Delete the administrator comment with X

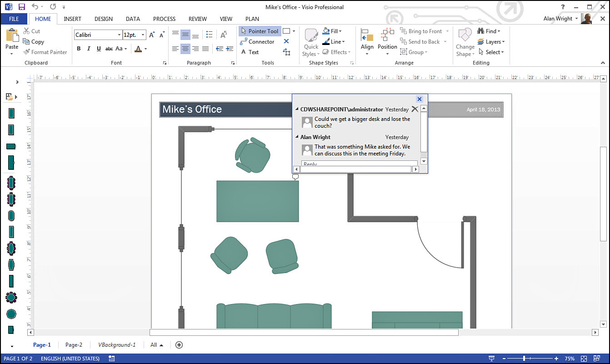[415, 109]
